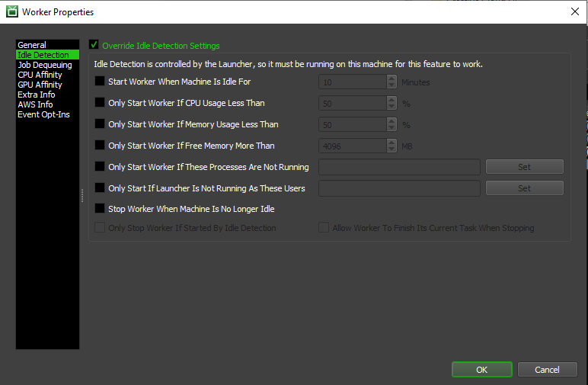Uncheck Override Idle Detection Settings

pyautogui.click(x=94, y=46)
